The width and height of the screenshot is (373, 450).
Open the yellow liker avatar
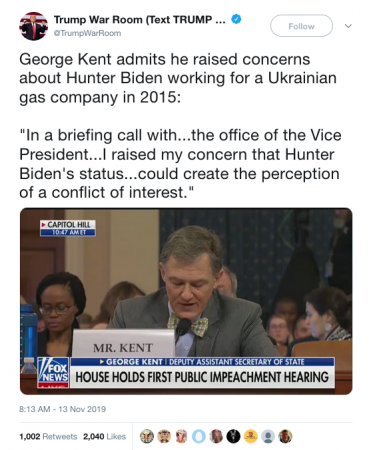(x=251, y=436)
